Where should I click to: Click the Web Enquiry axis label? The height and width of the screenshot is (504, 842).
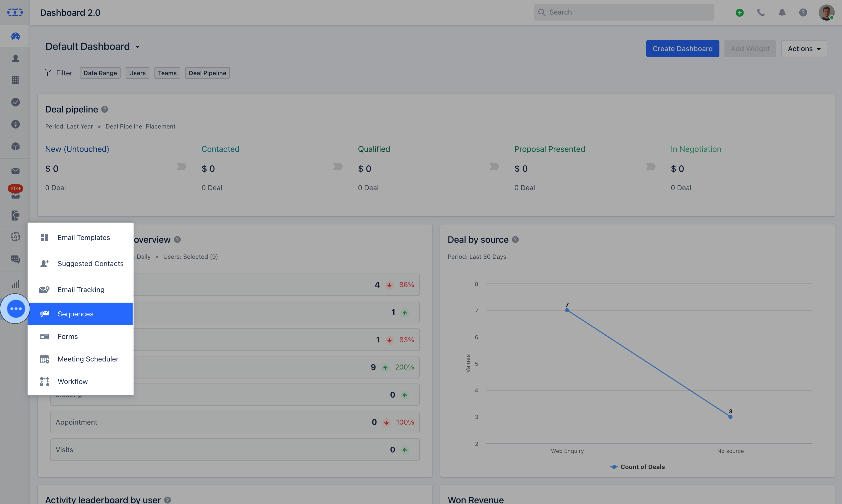(567, 451)
